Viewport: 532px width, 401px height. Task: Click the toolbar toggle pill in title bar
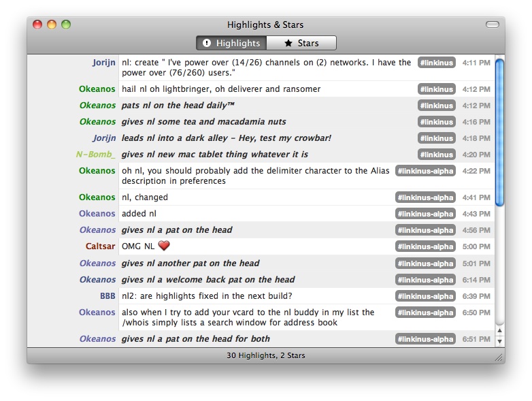pos(492,25)
